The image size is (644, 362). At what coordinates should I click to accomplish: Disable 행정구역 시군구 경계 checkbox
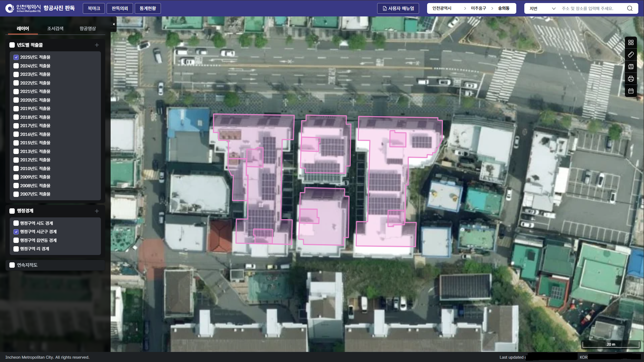click(16, 232)
